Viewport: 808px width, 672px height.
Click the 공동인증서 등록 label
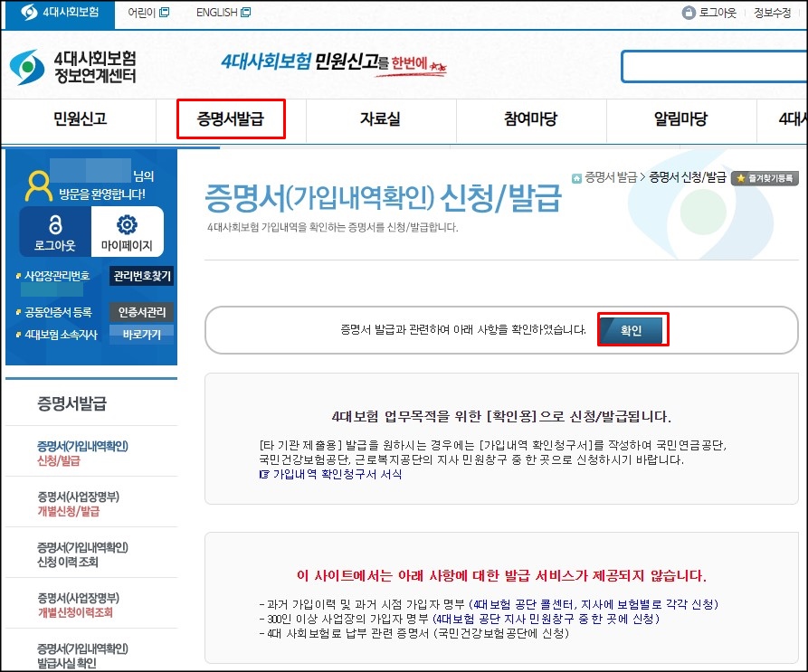coord(58,312)
